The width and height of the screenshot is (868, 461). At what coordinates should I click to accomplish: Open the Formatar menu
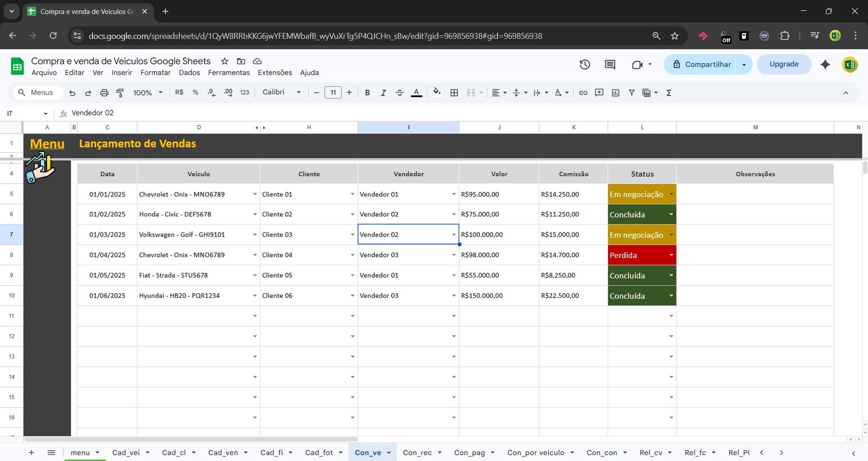click(155, 73)
